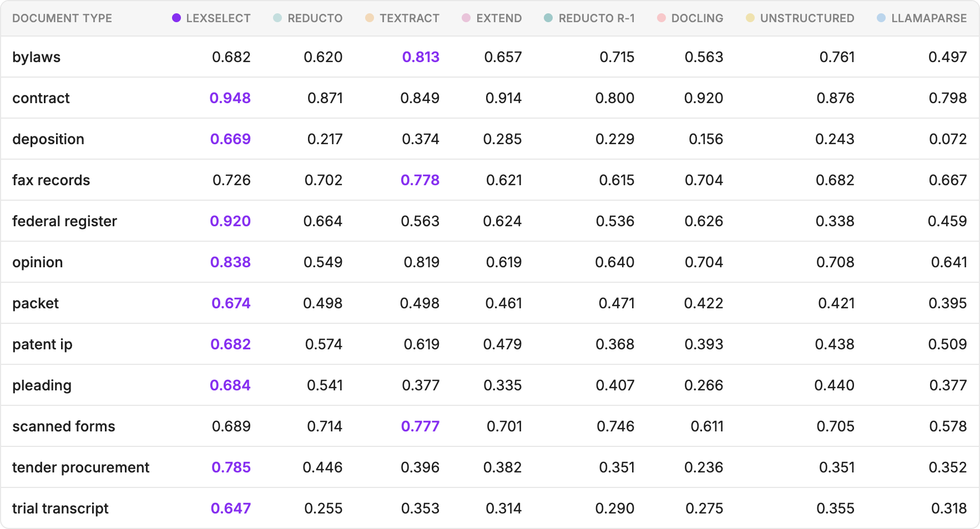Click the deposition row label
The width and height of the screenshot is (980, 529).
(x=48, y=139)
